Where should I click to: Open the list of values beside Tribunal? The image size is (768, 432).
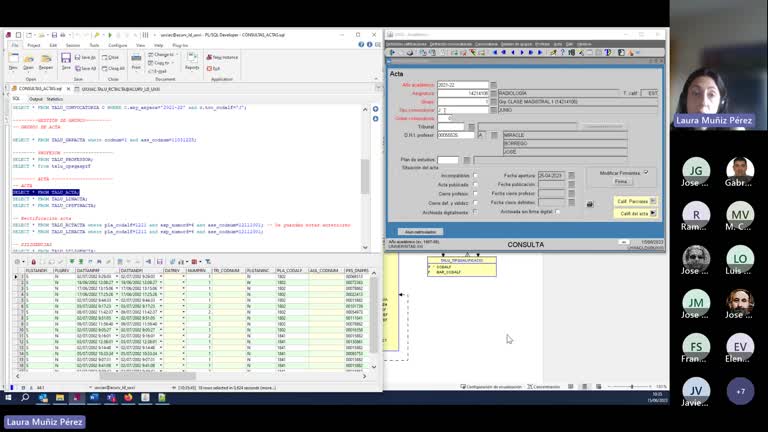(x=471, y=127)
